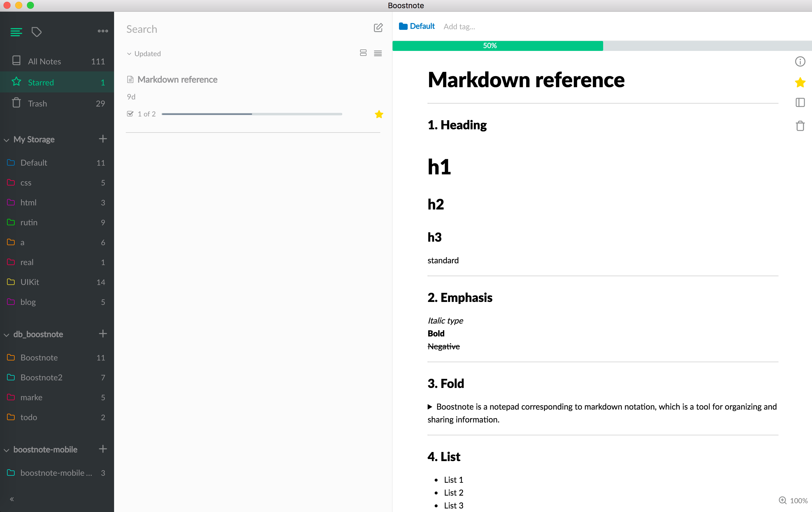The image size is (812, 512).
Task: Switch note list to compressed view
Action: click(378, 53)
